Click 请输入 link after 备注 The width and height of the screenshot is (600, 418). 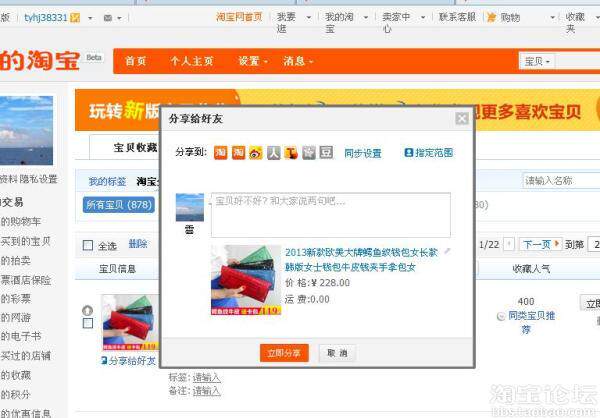(x=207, y=391)
